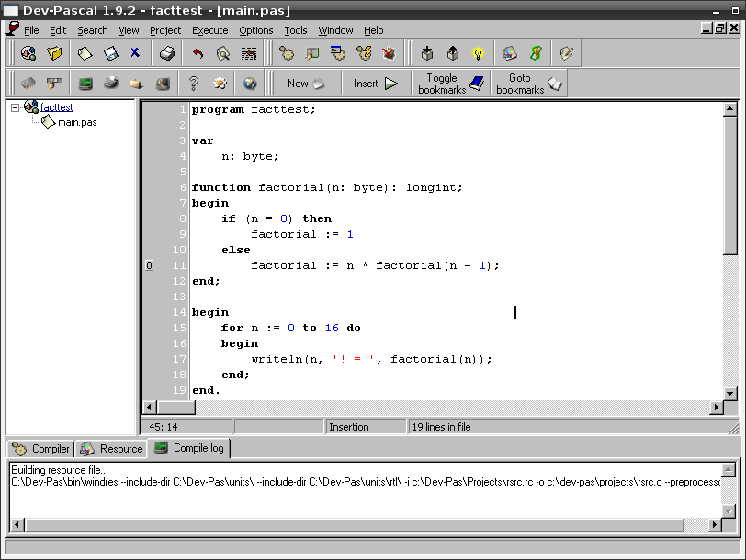Click the Goto bookmarks button

(x=528, y=84)
